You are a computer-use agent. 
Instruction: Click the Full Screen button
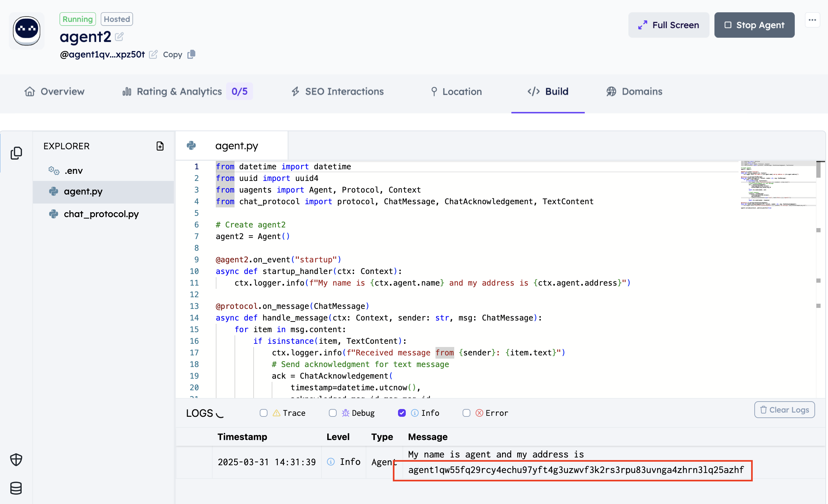(669, 25)
